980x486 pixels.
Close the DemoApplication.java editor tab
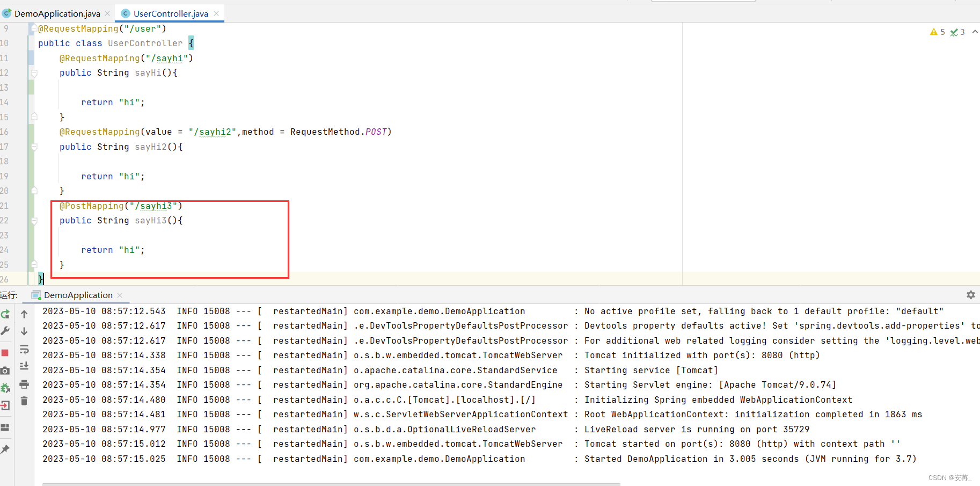(x=107, y=13)
